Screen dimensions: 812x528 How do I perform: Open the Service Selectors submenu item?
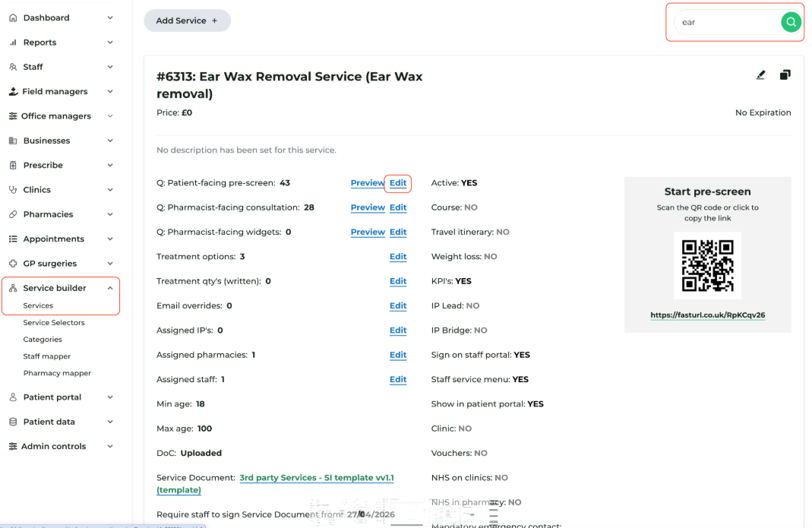[54, 322]
